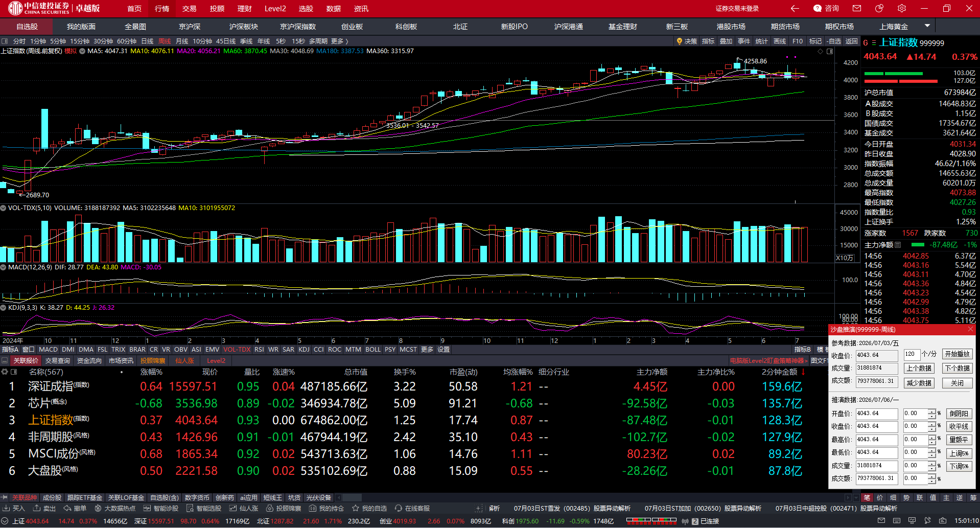Click the 买入 buy icon in bottom toolbar
Image resolution: width=980 pixels, height=528 pixels.
[7, 508]
